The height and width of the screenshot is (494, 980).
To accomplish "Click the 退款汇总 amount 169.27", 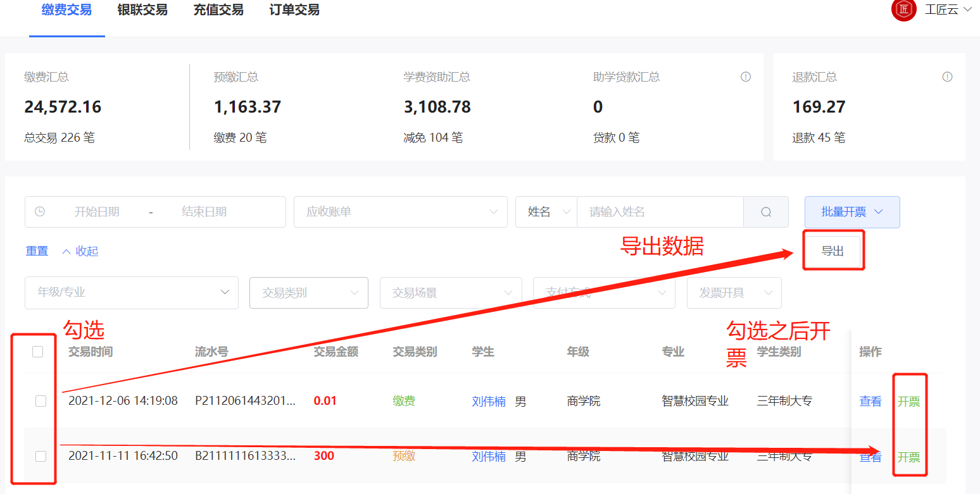I will click(819, 107).
